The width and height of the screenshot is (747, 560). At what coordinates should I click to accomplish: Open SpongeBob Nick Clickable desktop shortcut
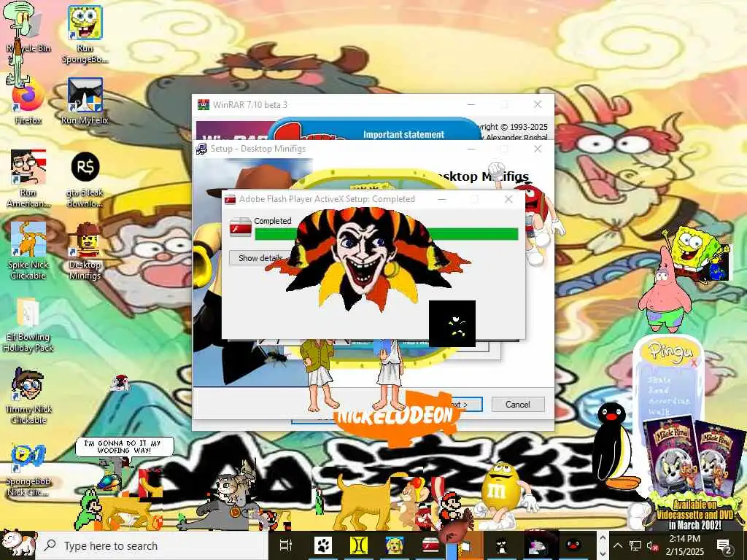coord(28,470)
